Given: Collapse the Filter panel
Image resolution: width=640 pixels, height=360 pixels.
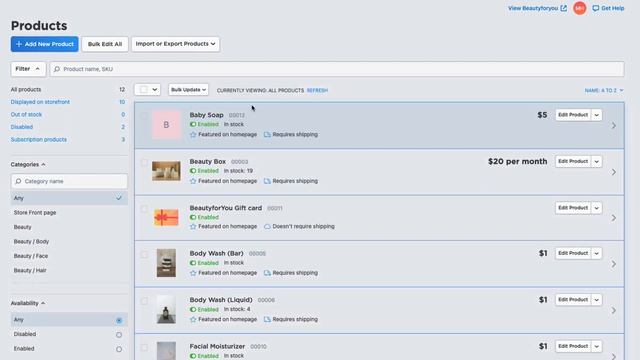Looking at the screenshot, I should pos(28,69).
